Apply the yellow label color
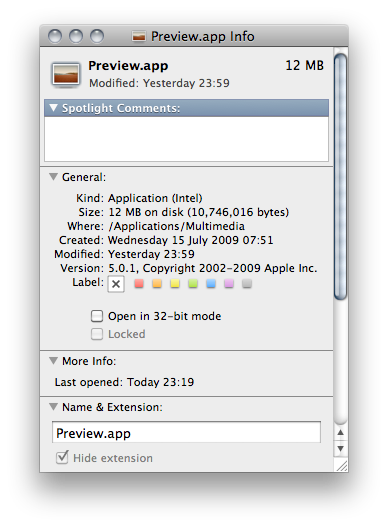 pyautogui.click(x=175, y=284)
